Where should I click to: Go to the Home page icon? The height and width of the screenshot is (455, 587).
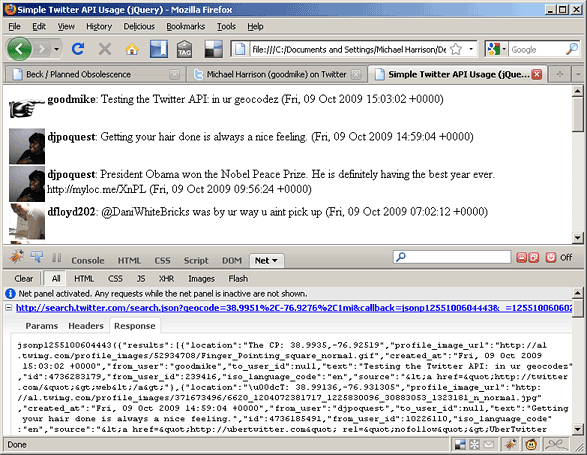pos(132,49)
